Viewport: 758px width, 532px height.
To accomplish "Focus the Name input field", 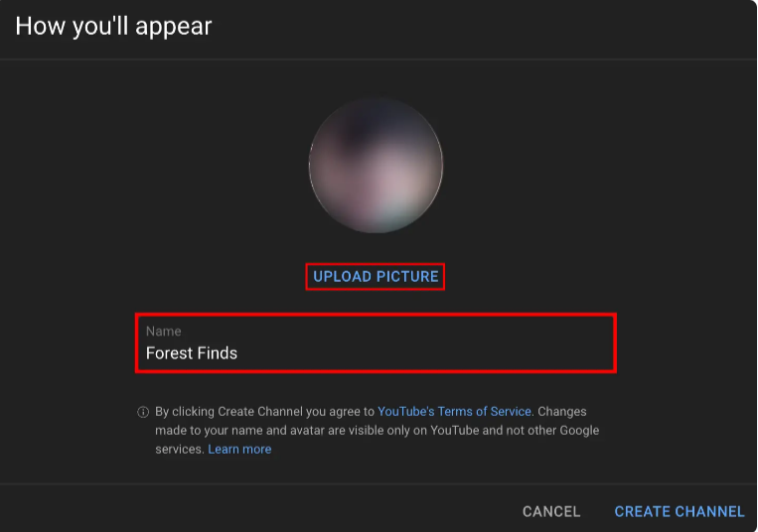I will (x=376, y=343).
